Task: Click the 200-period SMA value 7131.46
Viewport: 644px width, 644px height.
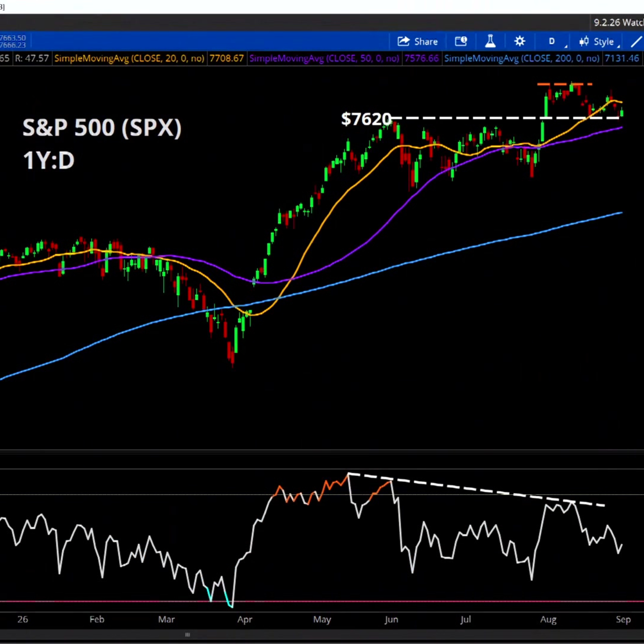Action: [622, 59]
